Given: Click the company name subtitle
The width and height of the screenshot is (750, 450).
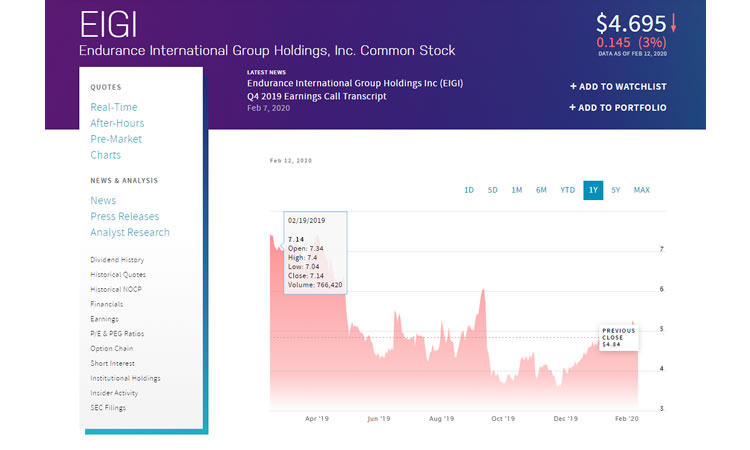Looking at the screenshot, I should (x=267, y=51).
